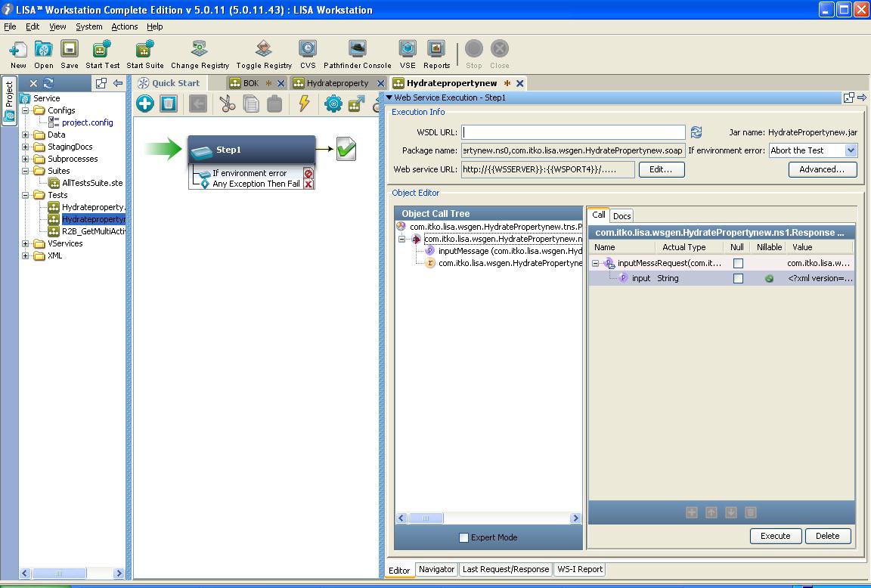Viewport: 871px width, 588px height.
Task: Click the Execute button
Action: click(776, 536)
